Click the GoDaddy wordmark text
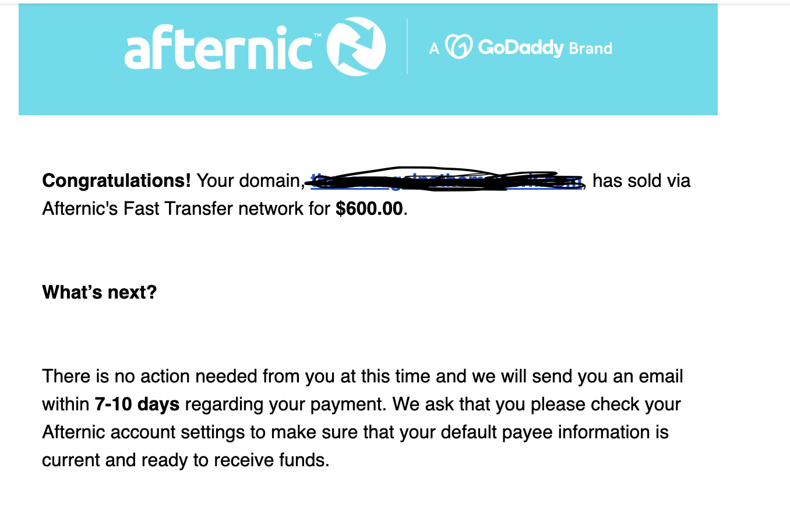 tap(521, 47)
